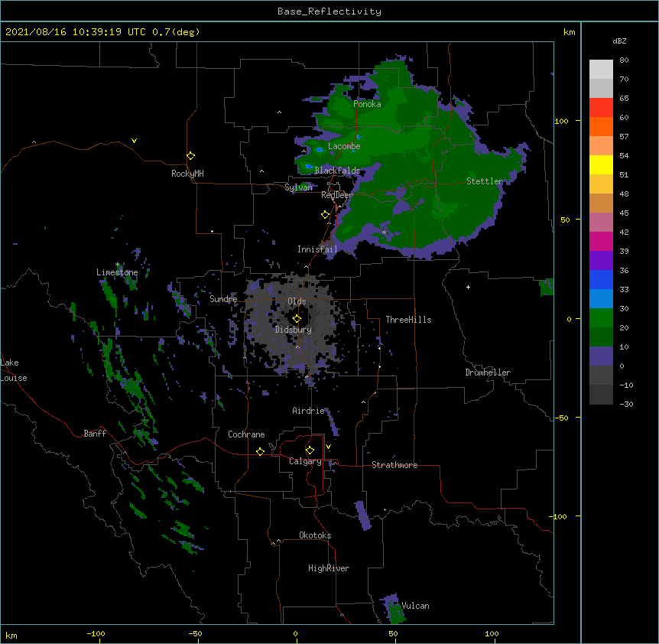
Task: Select the royal blue 36 to 33 dBZ swatch
Action: (601, 279)
